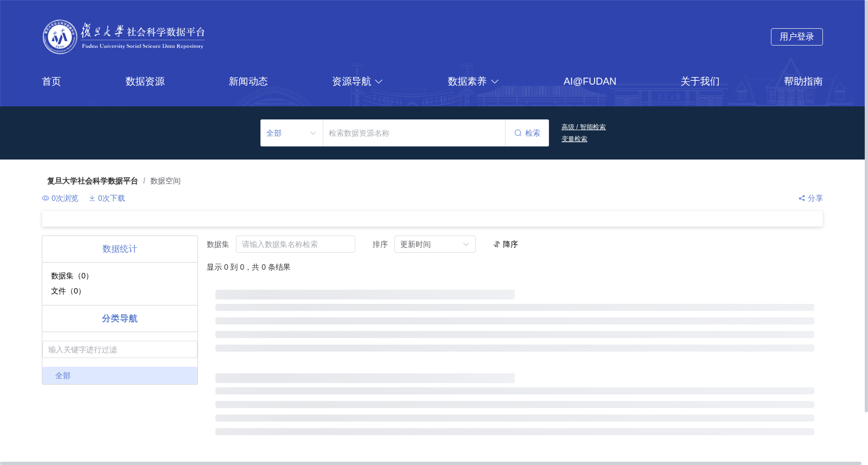Click the vertical page scrollbar

click(866, 206)
